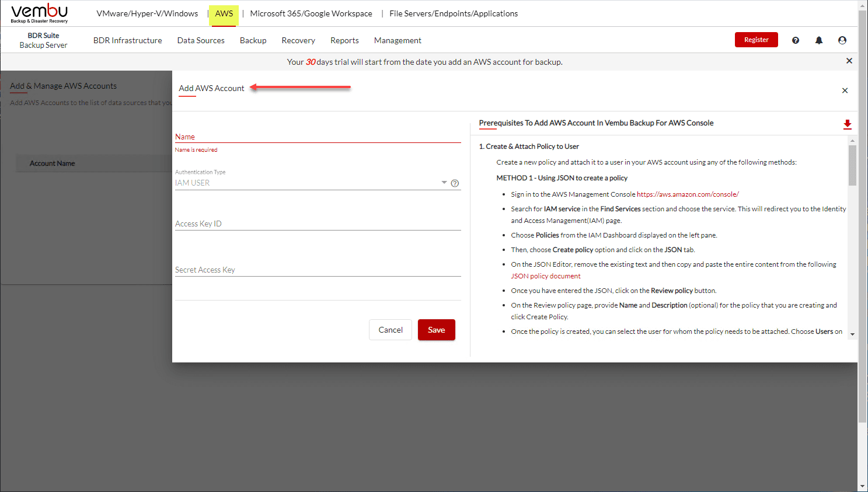Open the user profile icon
Screen dimensions: 868x492
click(842, 40)
